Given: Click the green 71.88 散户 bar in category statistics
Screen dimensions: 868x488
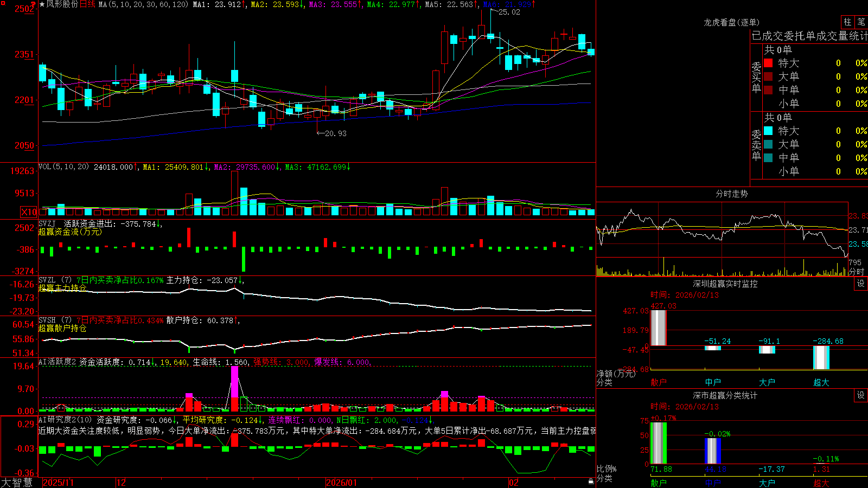Looking at the screenshot, I should point(659,443).
